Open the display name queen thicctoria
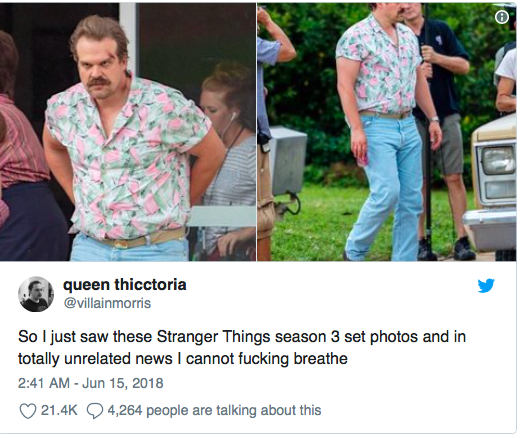This screenshot has height=438, width=521. (x=125, y=285)
